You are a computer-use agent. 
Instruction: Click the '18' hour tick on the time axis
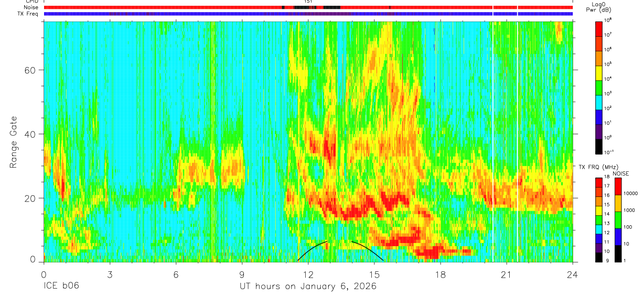tap(440, 274)
